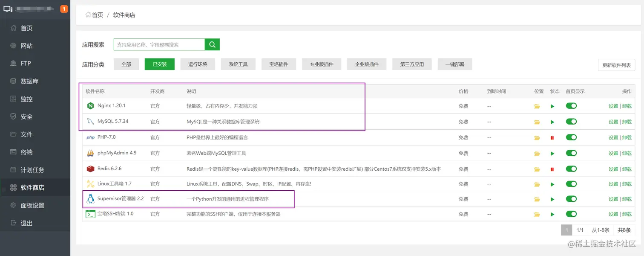Click the green search magnifier button

coord(212,44)
